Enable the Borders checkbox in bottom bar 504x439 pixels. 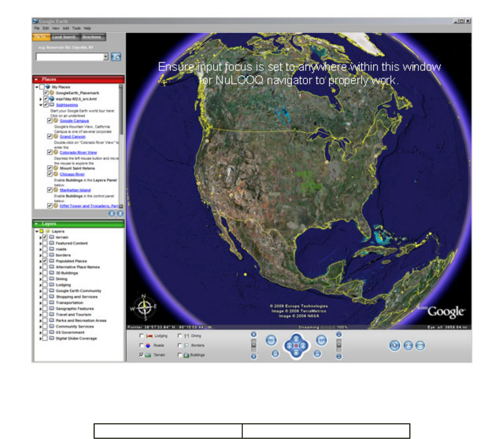[x=180, y=346]
